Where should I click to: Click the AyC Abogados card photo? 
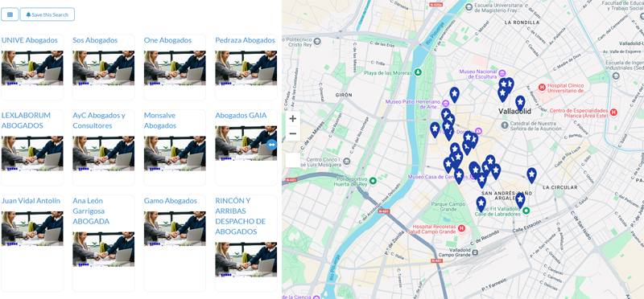point(104,154)
